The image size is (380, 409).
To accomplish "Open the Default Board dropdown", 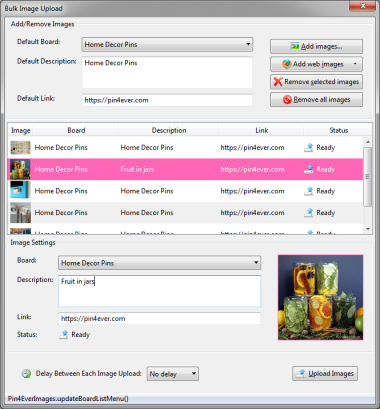I will tap(167, 44).
